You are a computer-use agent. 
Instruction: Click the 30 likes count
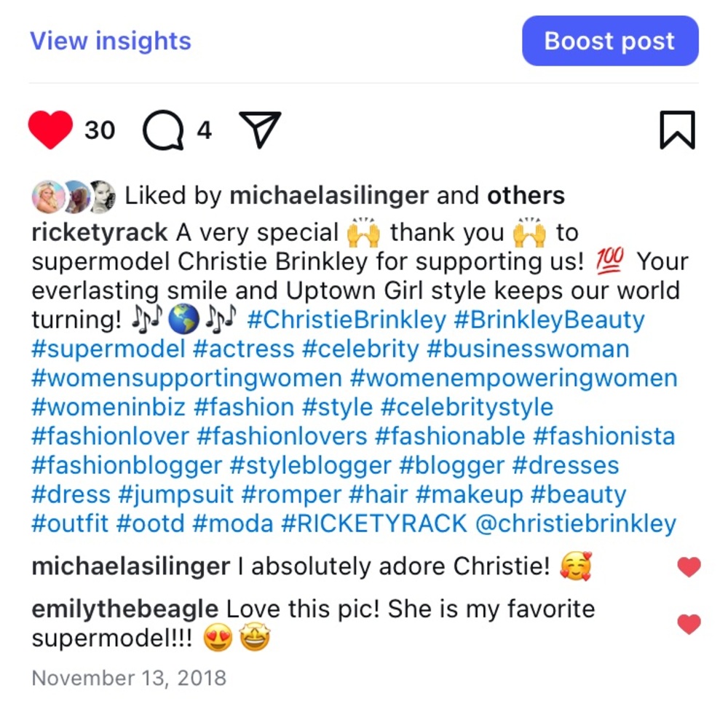pyautogui.click(x=100, y=130)
